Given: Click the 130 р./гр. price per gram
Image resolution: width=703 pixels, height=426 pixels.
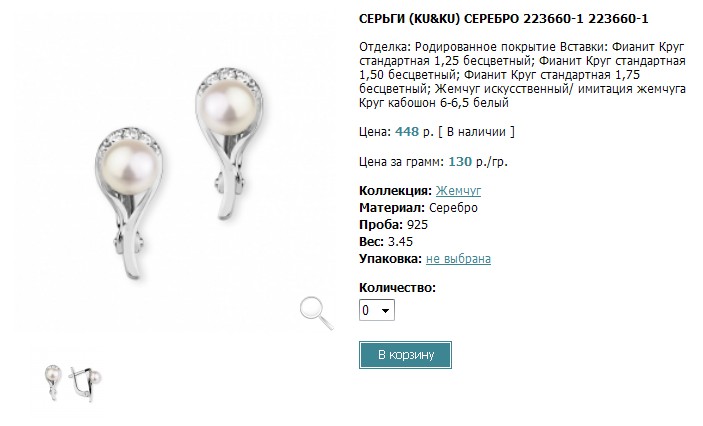Looking at the screenshot, I should click(478, 161).
